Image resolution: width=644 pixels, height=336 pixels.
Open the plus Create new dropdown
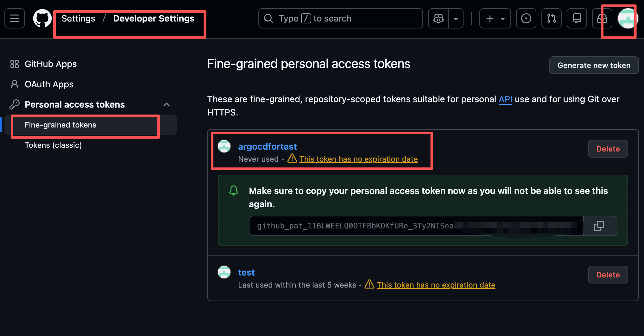pos(495,18)
